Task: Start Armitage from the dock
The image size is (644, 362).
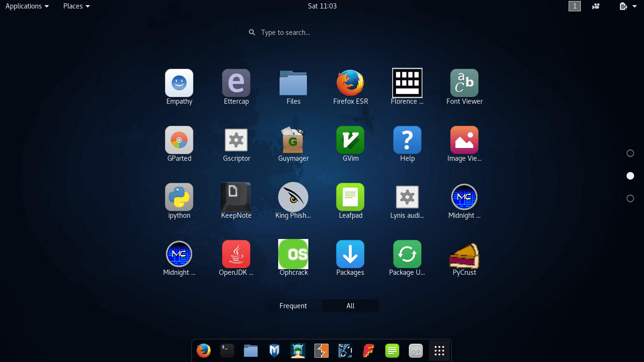Action: pos(298,351)
